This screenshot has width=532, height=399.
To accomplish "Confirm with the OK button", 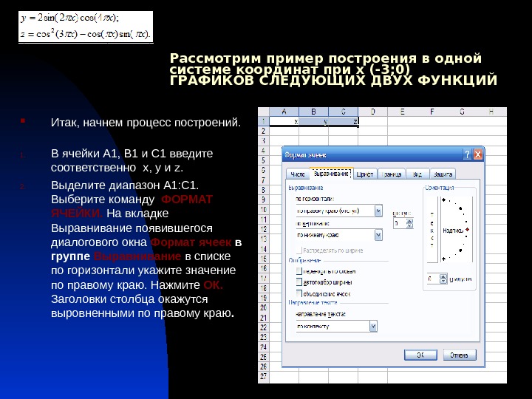I will 420,355.
